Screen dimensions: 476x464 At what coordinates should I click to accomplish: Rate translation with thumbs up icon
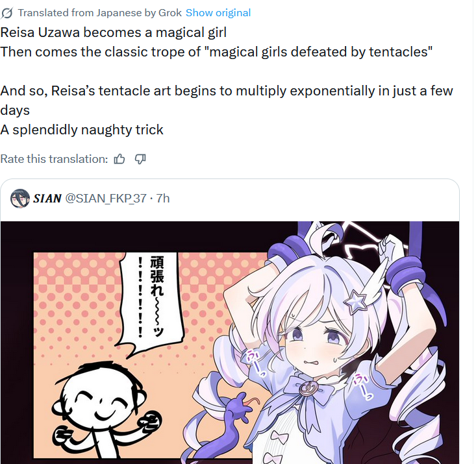(x=119, y=159)
